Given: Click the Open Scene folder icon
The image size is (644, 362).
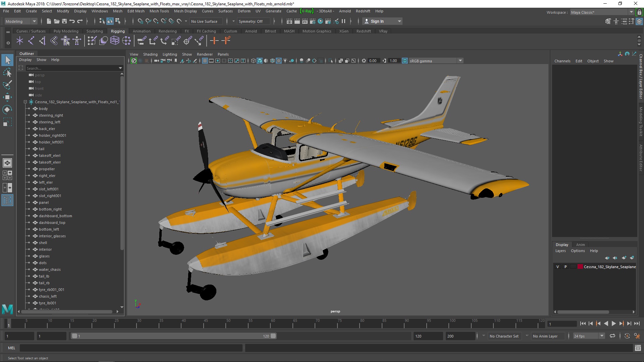Looking at the screenshot, I should click(56, 21).
